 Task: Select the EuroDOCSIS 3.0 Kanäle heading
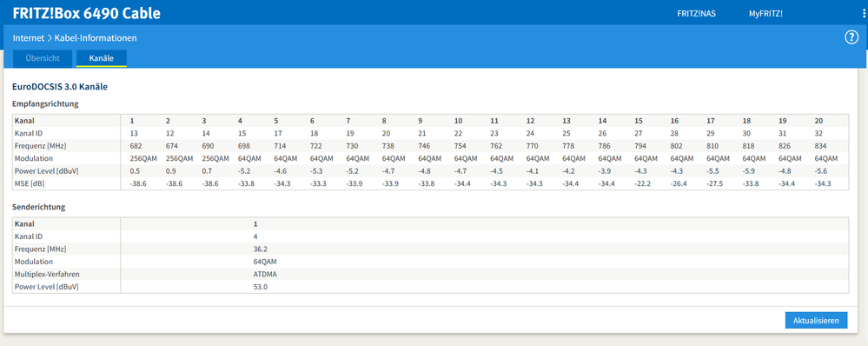[60, 87]
